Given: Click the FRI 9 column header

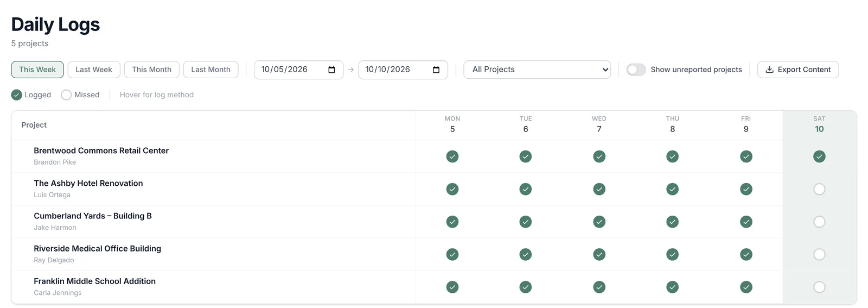Looking at the screenshot, I should click(x=746, y=124).
